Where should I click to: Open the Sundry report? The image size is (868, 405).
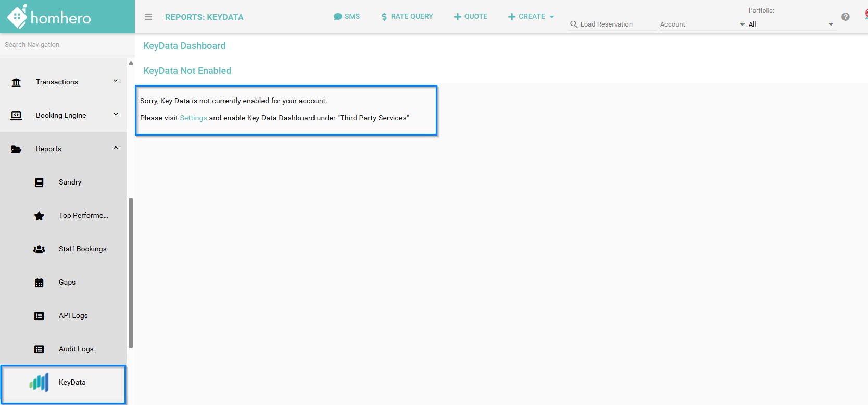(70, 182)
